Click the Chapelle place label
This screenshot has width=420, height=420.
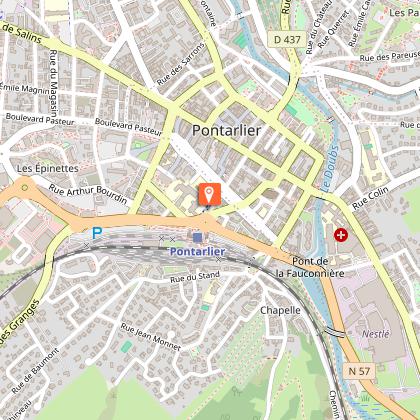[x=280, y=310]
